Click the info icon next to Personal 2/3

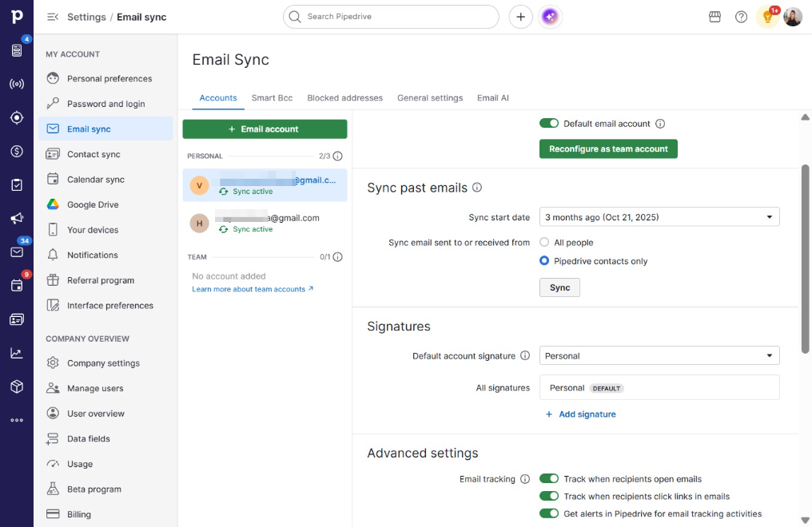337,156
